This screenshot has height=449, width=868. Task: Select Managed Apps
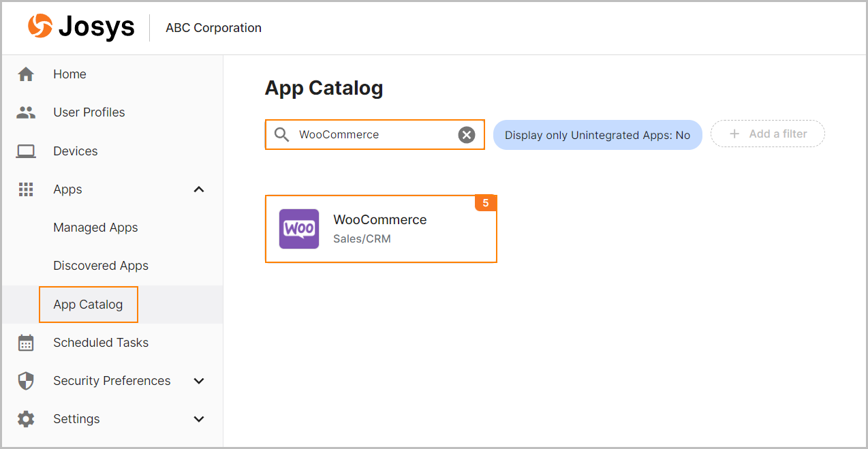(x=95, y=228)
